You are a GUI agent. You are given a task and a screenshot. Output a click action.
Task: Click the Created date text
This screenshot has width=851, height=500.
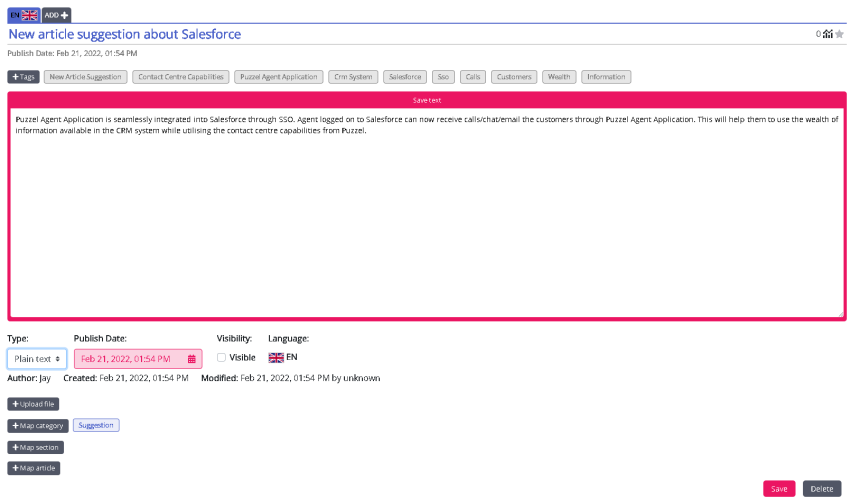(126, 378)
